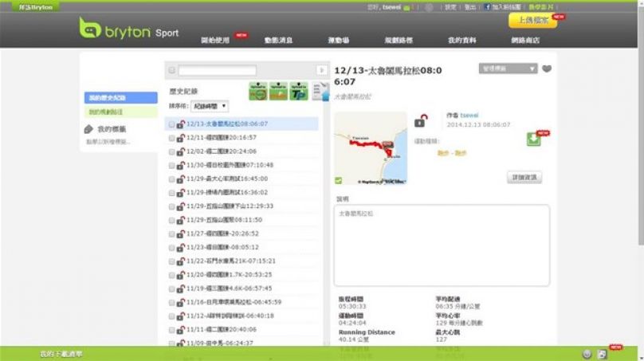Click the lock icon on 12/11 record

coord(181,137)
